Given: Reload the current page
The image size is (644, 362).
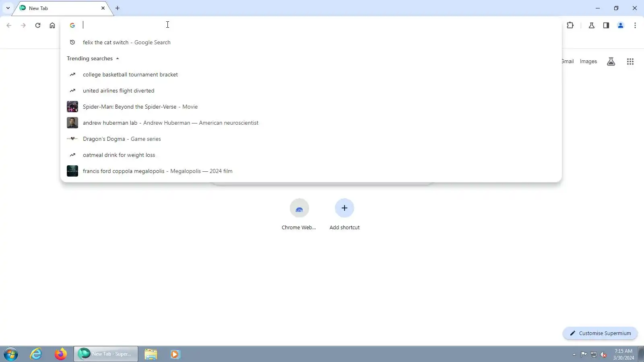Looking at the screenshot, I should 38,25.
